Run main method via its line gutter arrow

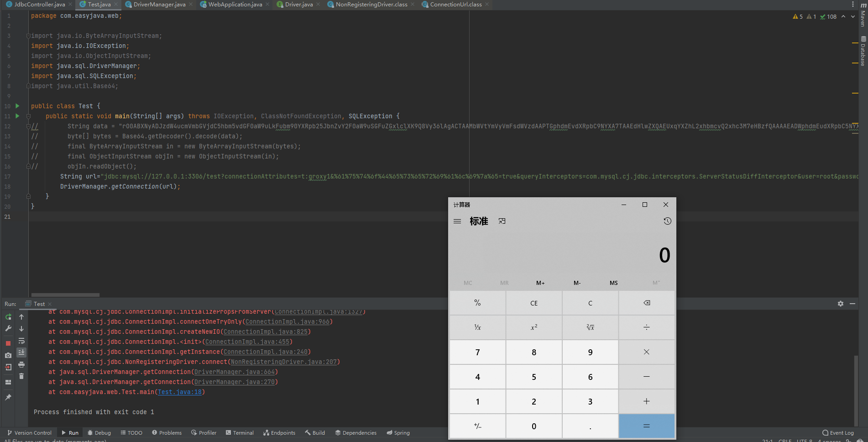tap(17, 116)
